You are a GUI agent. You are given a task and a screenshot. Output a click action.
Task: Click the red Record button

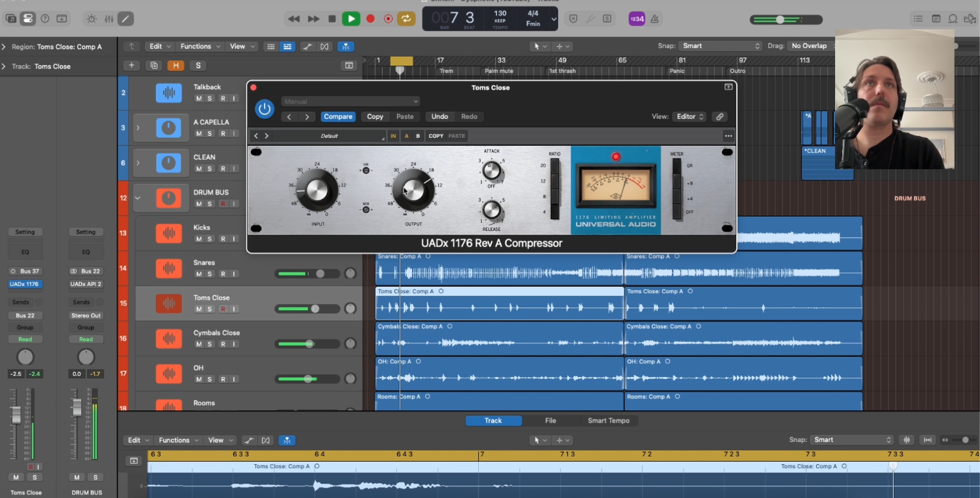point(370,19)
